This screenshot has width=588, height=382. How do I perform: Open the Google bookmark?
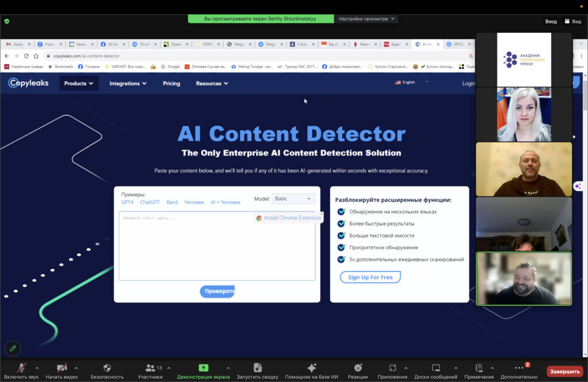tap(170, 67)
